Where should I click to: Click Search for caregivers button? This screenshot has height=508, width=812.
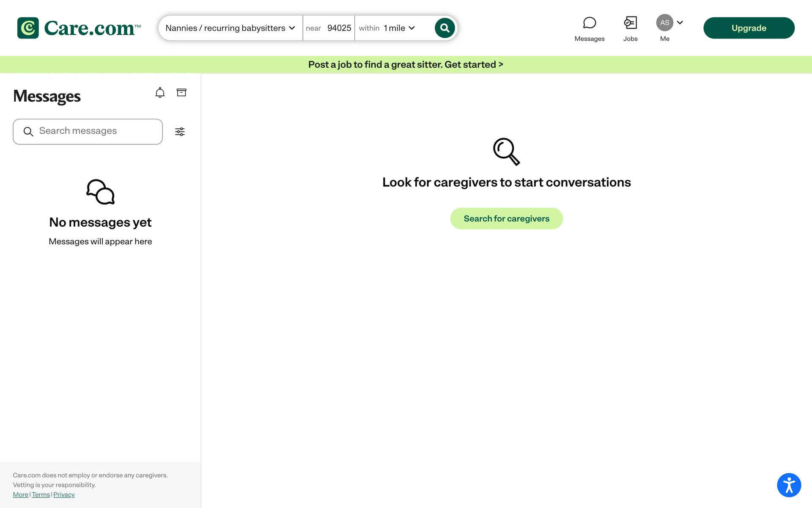pos(506,218)
